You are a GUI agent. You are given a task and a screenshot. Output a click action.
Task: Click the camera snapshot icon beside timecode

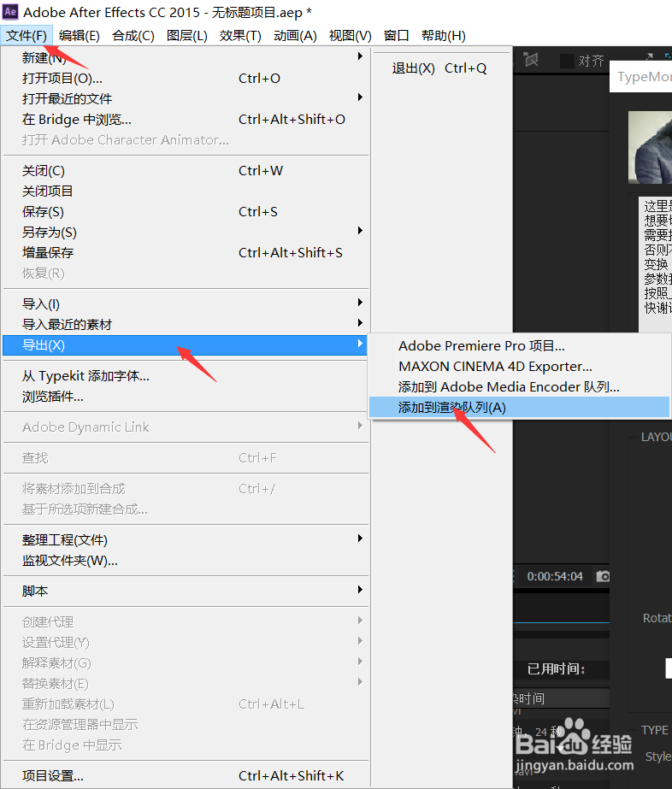click(x=603, y=576)
